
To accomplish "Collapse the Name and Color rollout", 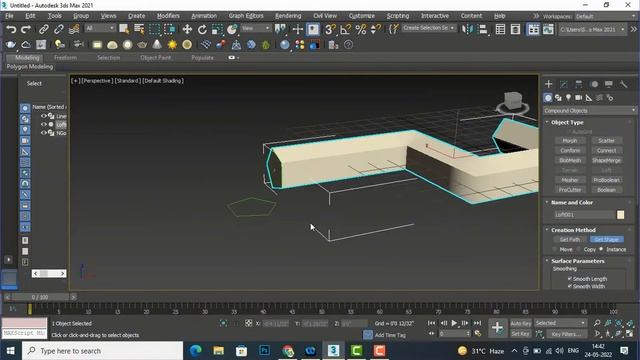I will (572, 202).
